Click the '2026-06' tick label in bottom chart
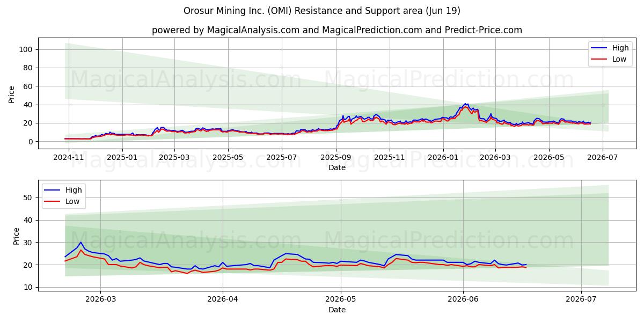644x322 pixels. pos(463,300)
